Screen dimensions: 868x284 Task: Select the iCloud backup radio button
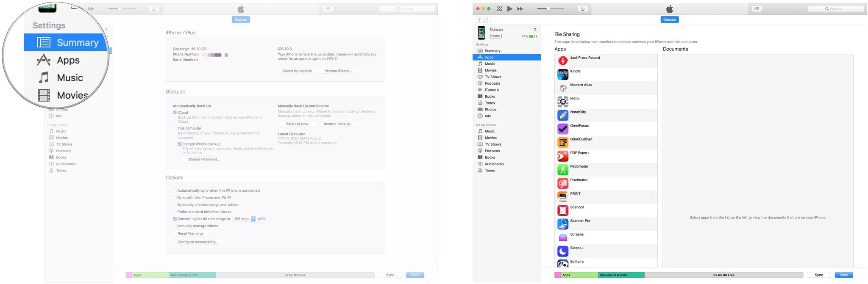[x=175, y=113]
